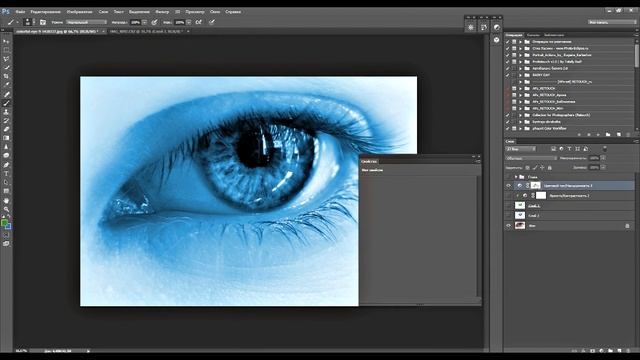Select the Gradient tool
640x360 pixels.
pyautogui.click(x=6, y=138)
